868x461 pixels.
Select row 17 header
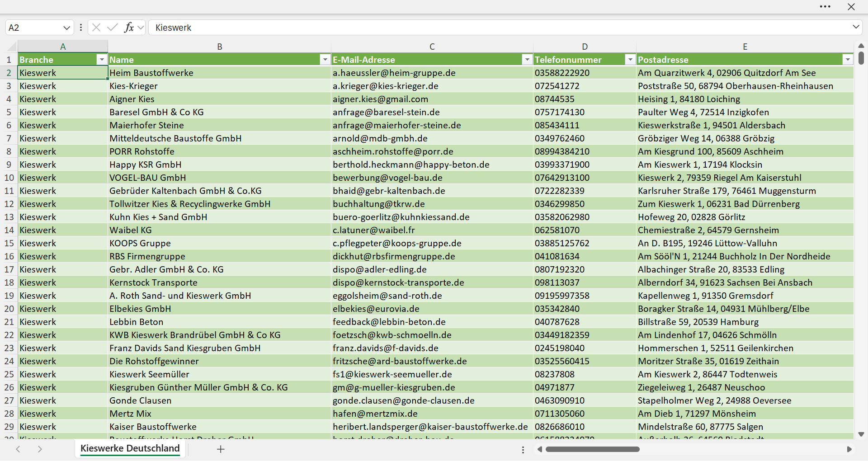(9, 269)
